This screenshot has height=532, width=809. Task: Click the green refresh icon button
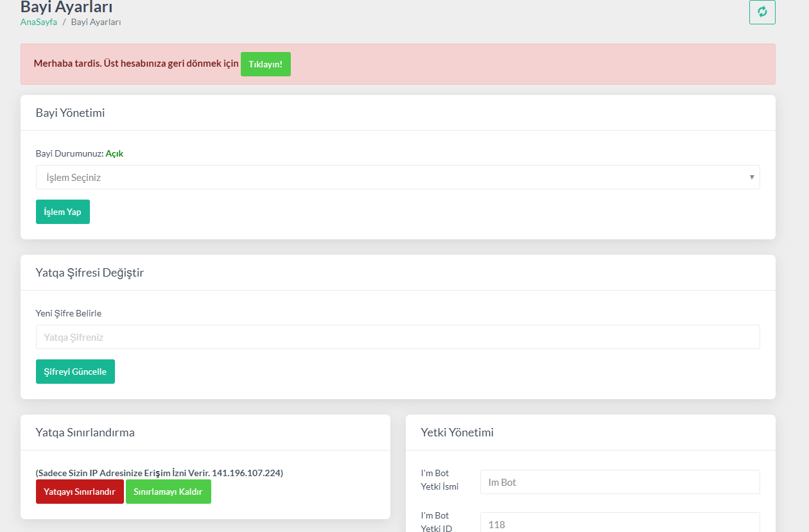pos(762,12)
